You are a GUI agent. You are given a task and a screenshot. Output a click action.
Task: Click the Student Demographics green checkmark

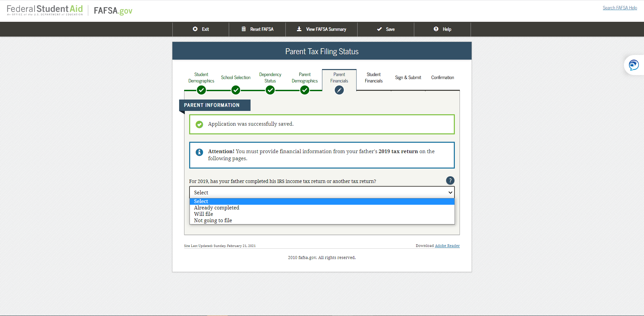[202, 90]
